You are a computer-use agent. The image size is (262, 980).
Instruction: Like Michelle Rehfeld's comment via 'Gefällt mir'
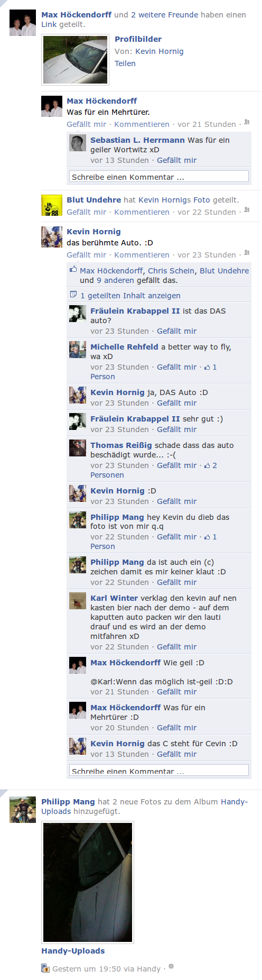pos(176,367)
